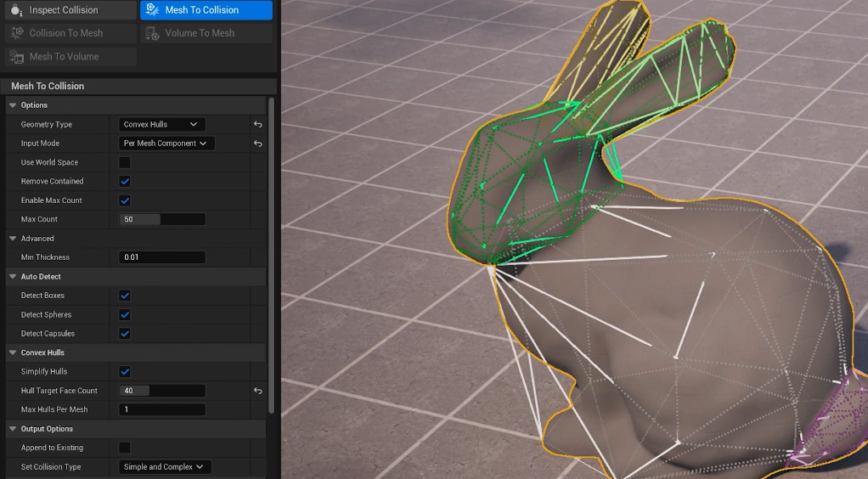Viewport: 868px width, 479px height.
Task: Click the properties panel vertical scrollbar
Action: coord(271,255)
